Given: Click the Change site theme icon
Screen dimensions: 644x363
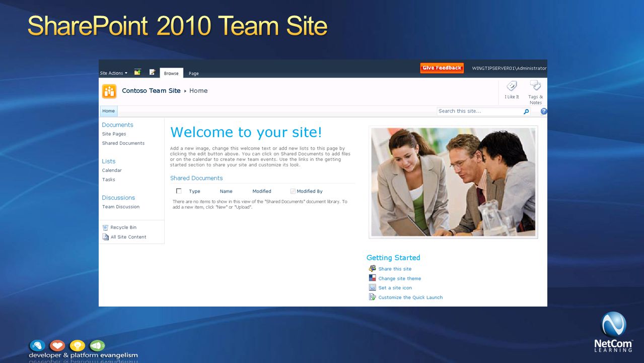Looking at the screenshot, I should click(x=372, y=278).
